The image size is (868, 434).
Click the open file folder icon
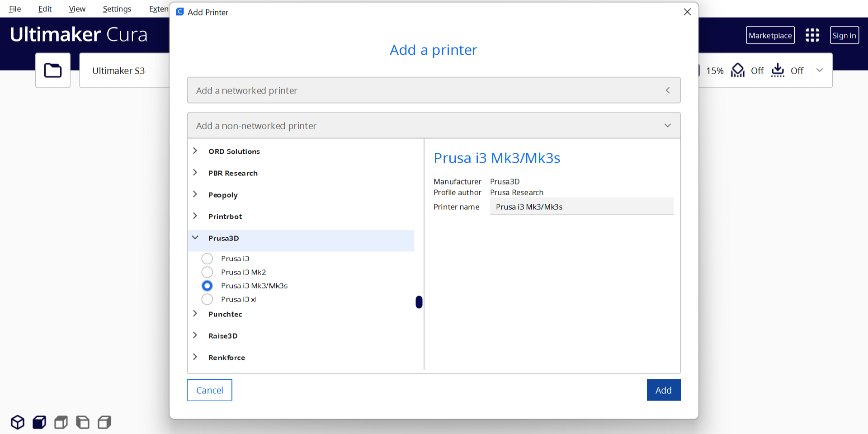tap(53, 71)
